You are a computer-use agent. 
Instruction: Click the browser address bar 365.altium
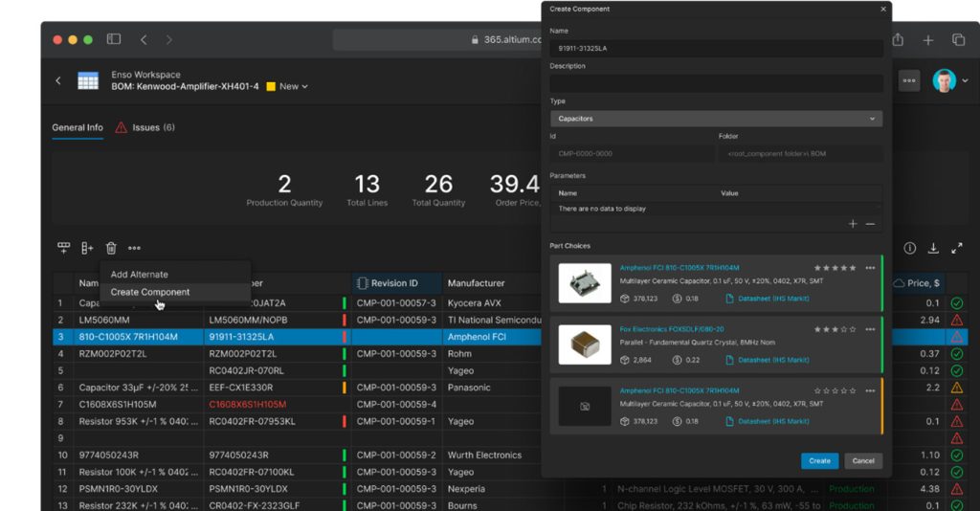[x=437, y=39]
